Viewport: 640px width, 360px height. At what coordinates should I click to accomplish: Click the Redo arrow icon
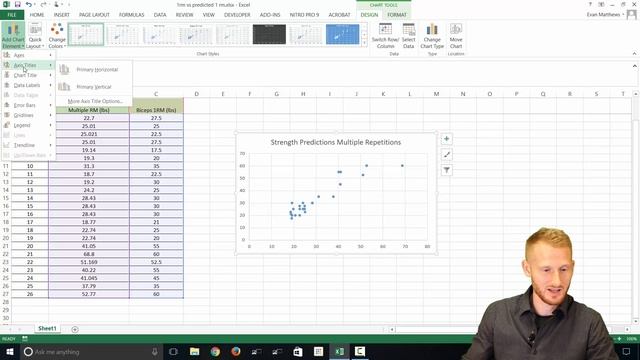point(43,4)
